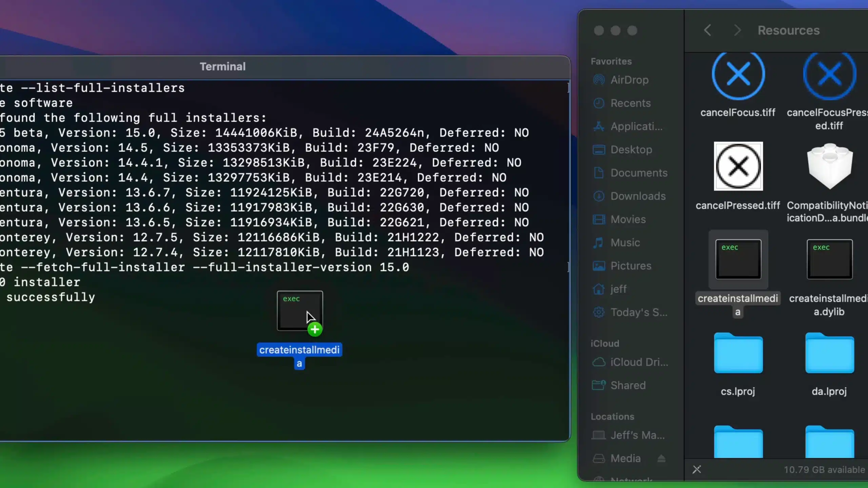Open Downloads in Finder sidebar
The height and width of the screenshot is (488, 868).
[x=637, y=196]
